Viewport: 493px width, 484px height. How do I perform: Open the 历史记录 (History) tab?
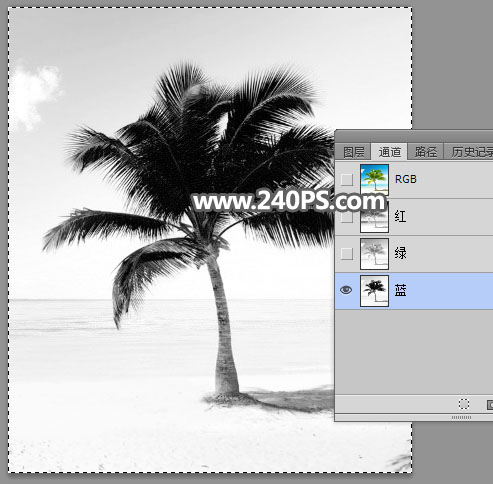coord(470,152)
